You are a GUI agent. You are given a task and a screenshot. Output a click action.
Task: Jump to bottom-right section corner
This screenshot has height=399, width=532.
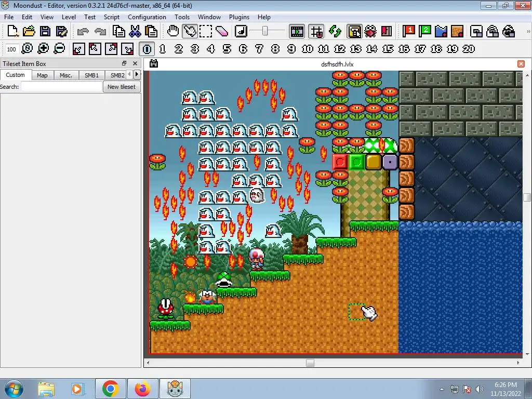128,49
